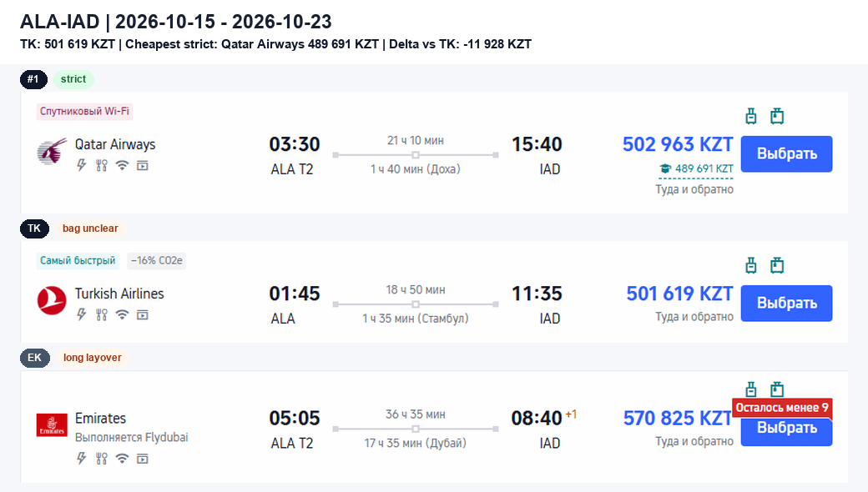Click the power outlet icon under Qatar Airways

click(x=82, y=165)
